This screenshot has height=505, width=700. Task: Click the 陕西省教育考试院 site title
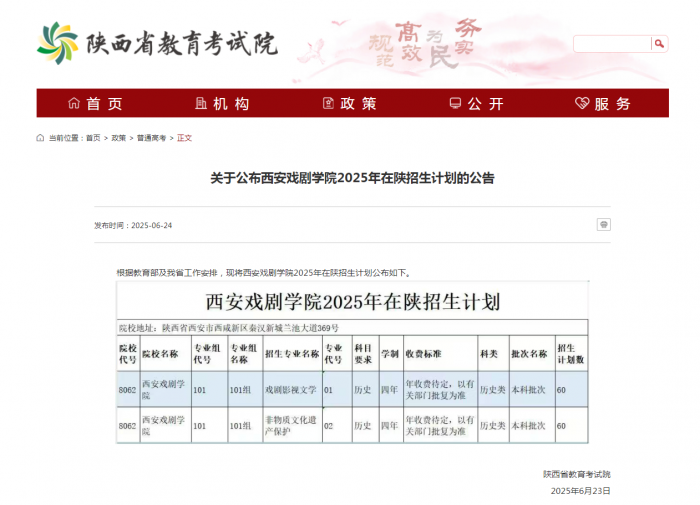182,44
